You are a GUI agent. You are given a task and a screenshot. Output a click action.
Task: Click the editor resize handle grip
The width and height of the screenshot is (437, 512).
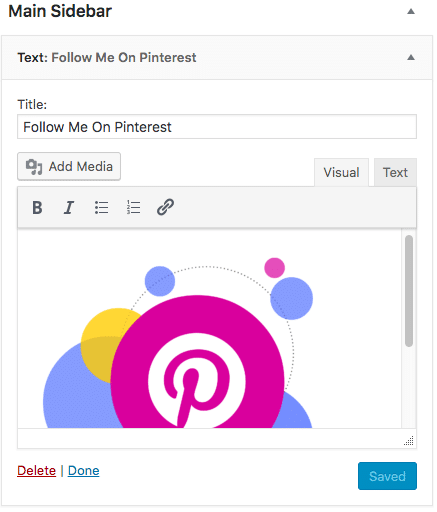[x=409, y=440]
